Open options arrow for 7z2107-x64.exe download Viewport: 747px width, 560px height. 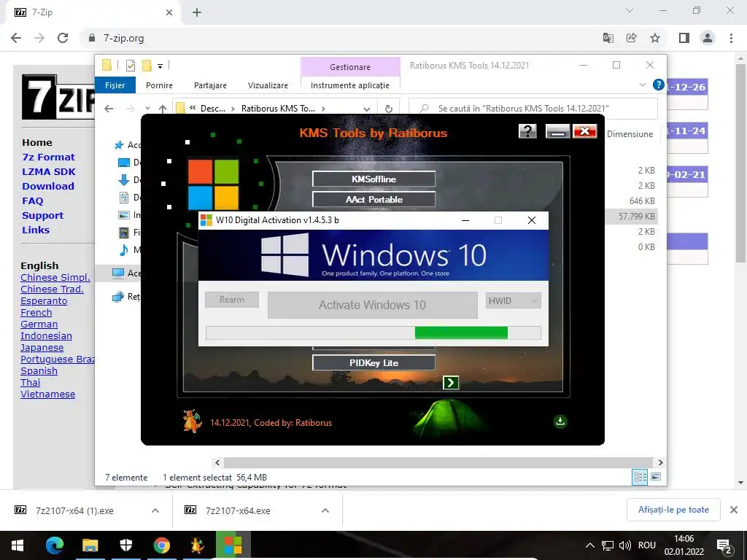tap(325, 510)
